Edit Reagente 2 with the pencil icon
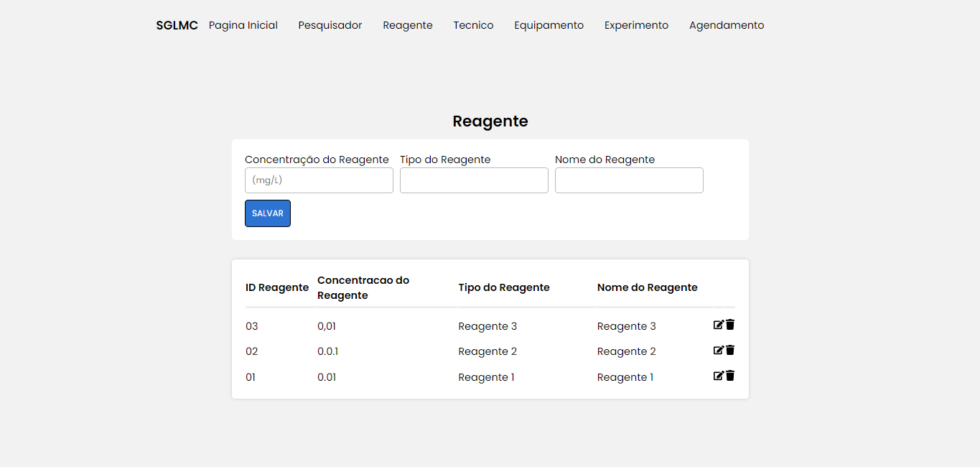This screenshot has width=980, height=467. (719, 350)
